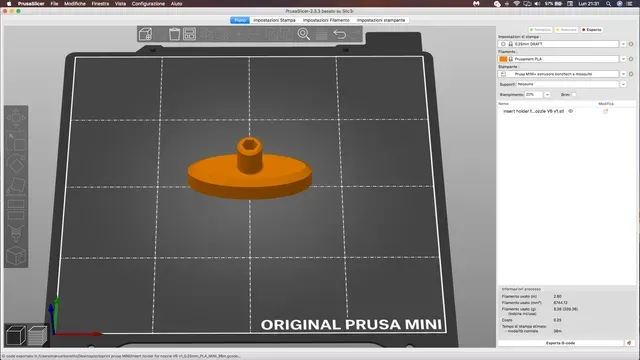Image resolution: width=640 pixels, height=360 pixels.
Task: Click the Arrange objects toolbar icon
Action: pyautogui.click(x=189, y=34)
